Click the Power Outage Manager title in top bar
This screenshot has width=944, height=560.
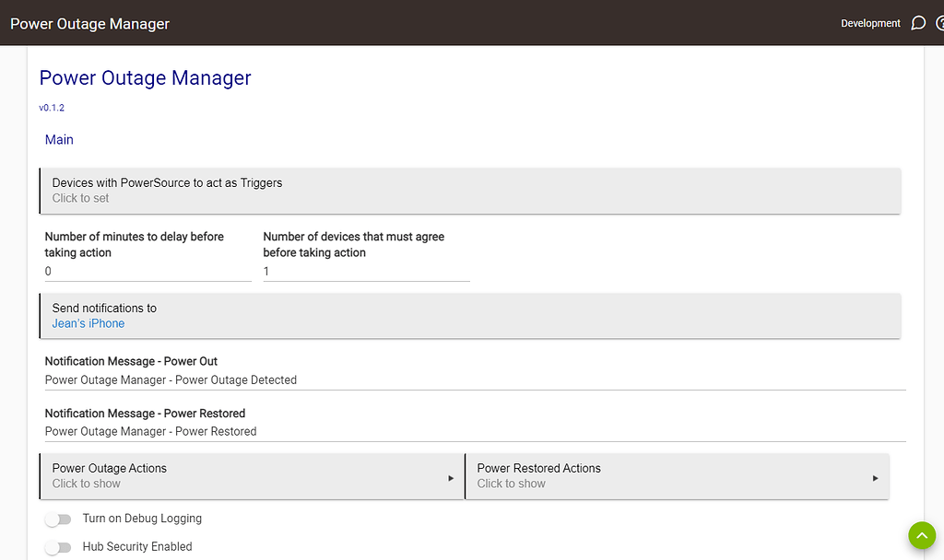[x=89, y=23]
